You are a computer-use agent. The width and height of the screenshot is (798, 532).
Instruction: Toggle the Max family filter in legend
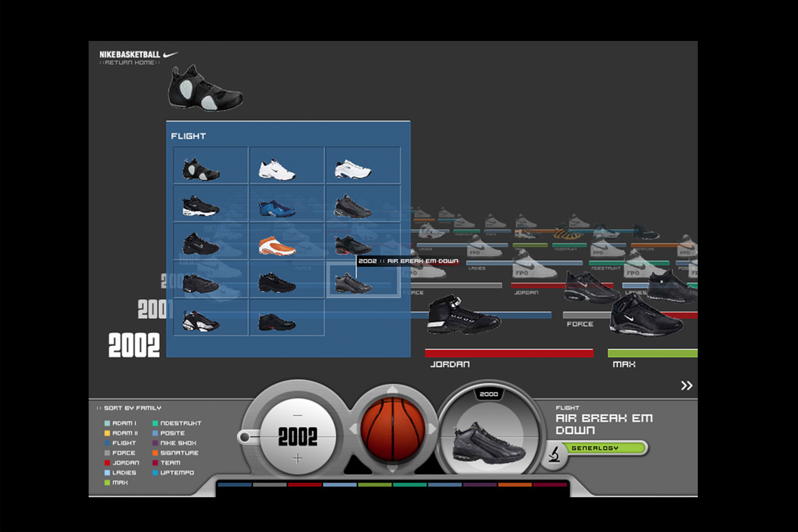click(x=116, y=483)
